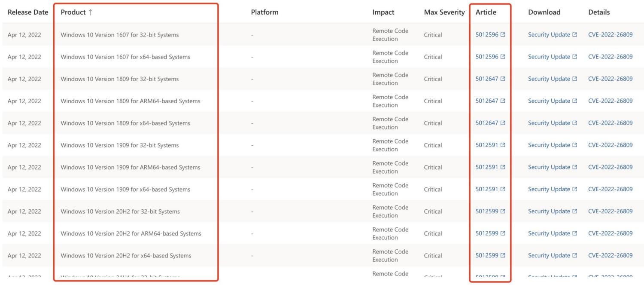Open CVE-2022-26809 details in Version 20H2 32-bit row

(x=611, y=211)
